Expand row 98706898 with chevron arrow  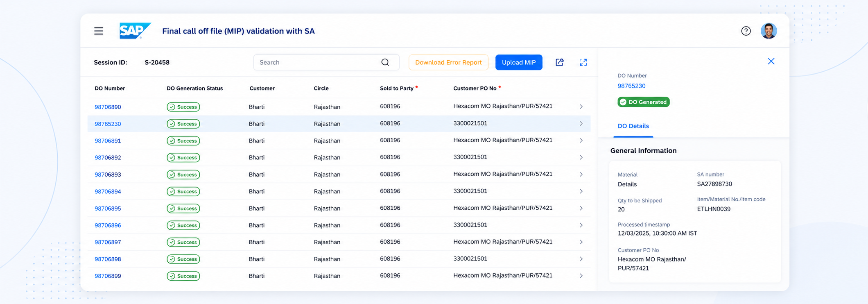click(x=581, y=259)
